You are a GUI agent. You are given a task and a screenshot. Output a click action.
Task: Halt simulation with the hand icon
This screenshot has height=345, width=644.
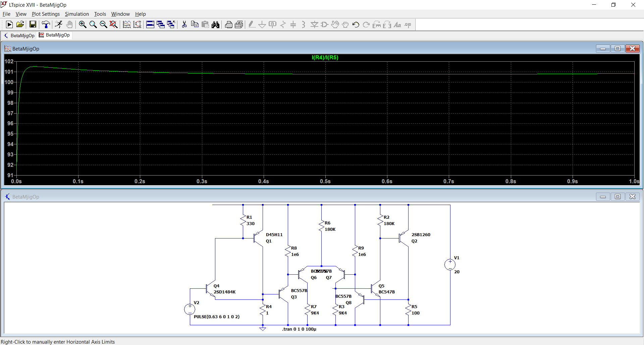point(69,24)
